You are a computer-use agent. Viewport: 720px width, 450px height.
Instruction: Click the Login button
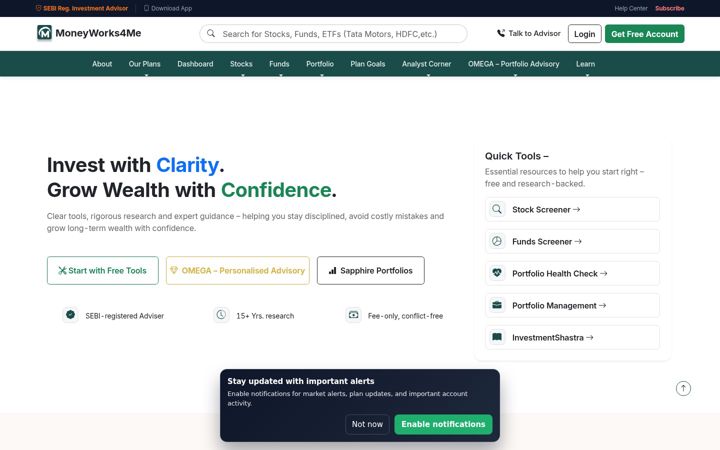(x=585, y=34)
